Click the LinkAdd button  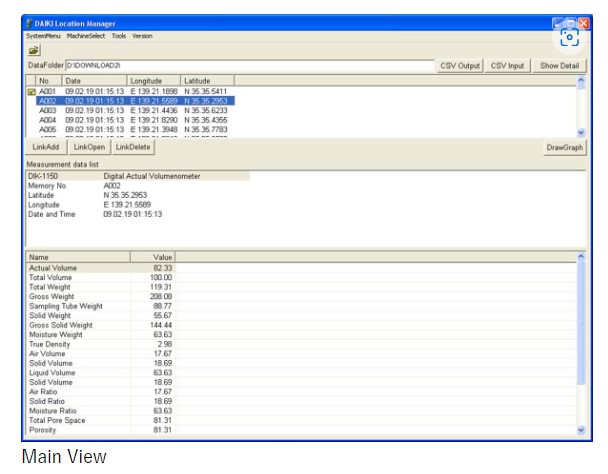46,147
